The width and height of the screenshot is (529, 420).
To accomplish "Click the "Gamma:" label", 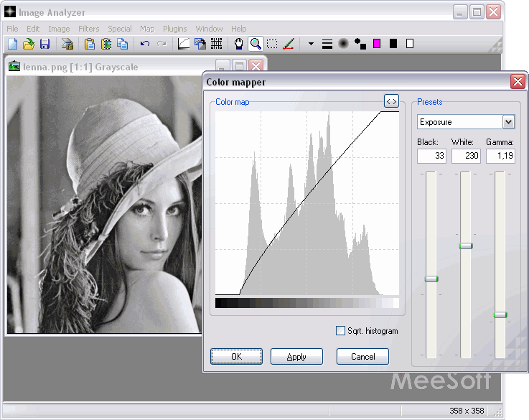I will pyautogui.click(x=500, y=142).
